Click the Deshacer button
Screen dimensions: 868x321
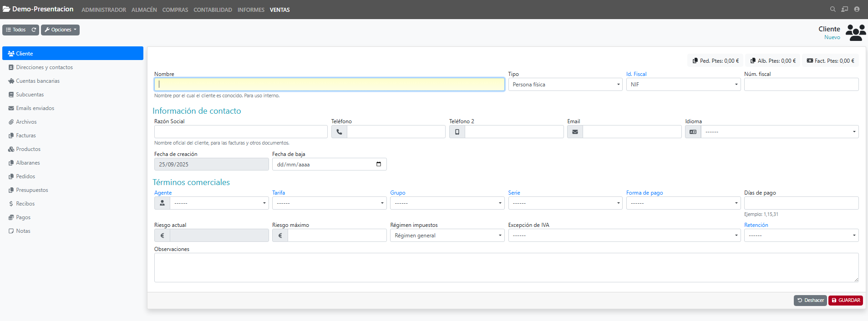pos(810,300)
